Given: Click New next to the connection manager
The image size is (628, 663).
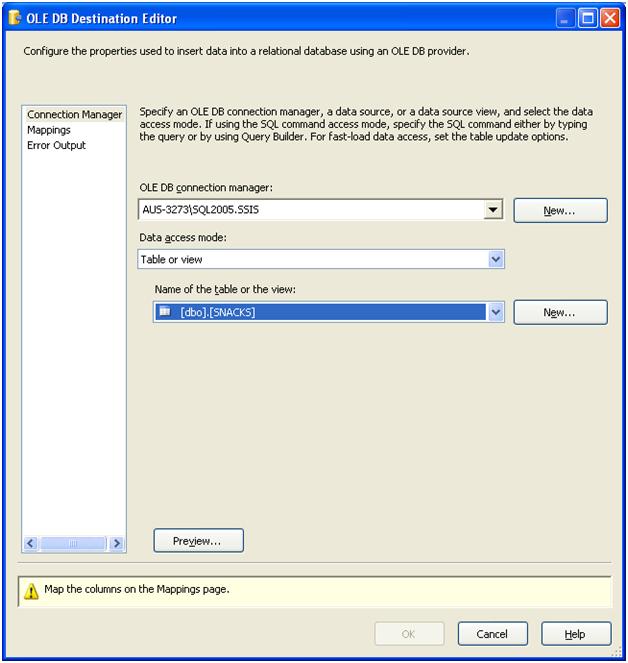Looking at the screenshot, I should [560, 210].
